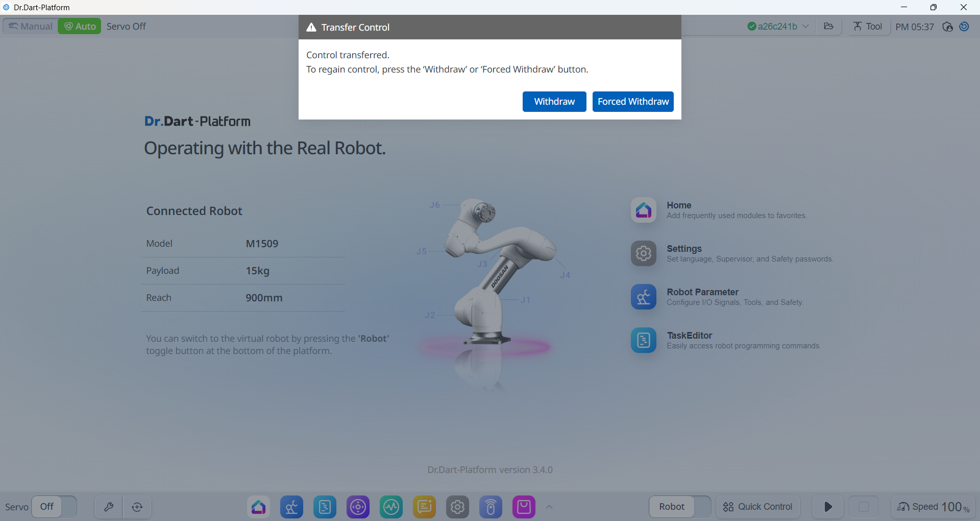This screenshot has height=521, width=980.
Task: Click the Dr.Dart-Platform logo
Action: coord(198,121)
